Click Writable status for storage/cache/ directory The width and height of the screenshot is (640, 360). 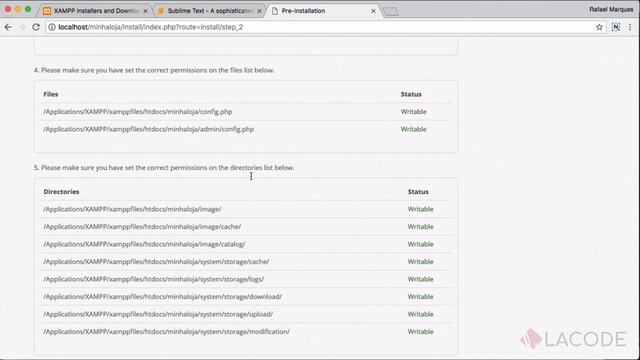pyautogui.click(x=420, y=262)
